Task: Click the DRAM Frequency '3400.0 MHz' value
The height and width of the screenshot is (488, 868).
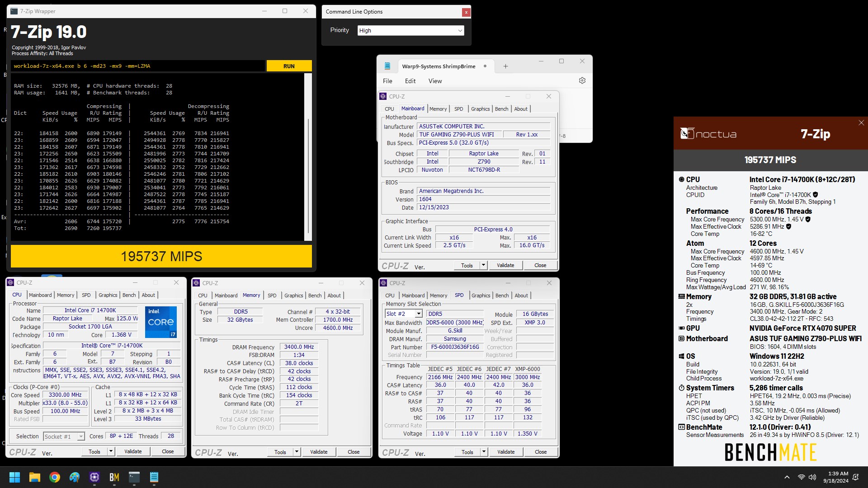Action: 299,347
